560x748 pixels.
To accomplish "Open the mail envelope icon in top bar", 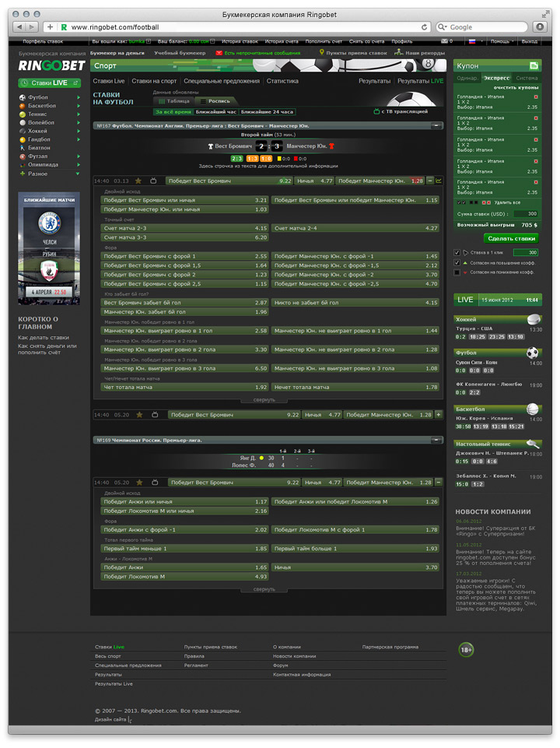I will [444, 41].
